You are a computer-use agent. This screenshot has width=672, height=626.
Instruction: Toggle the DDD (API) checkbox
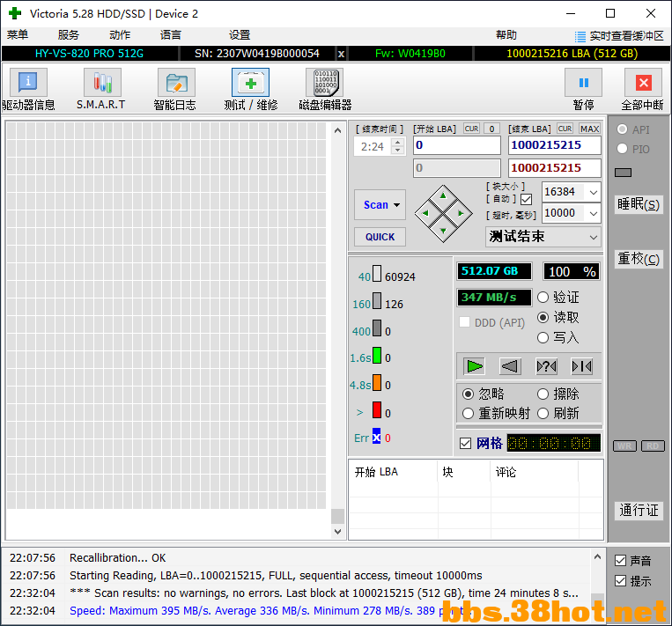[x=464, y=322]
